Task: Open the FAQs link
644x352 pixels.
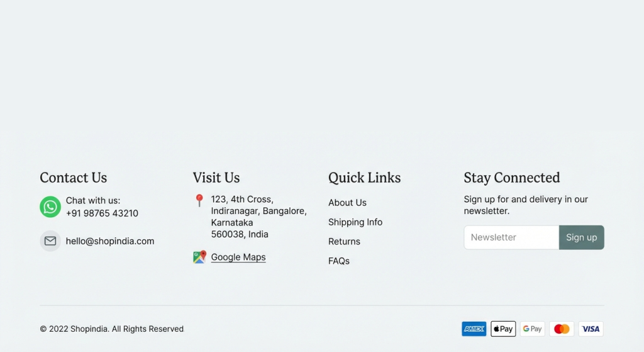Action: (339, 261)
